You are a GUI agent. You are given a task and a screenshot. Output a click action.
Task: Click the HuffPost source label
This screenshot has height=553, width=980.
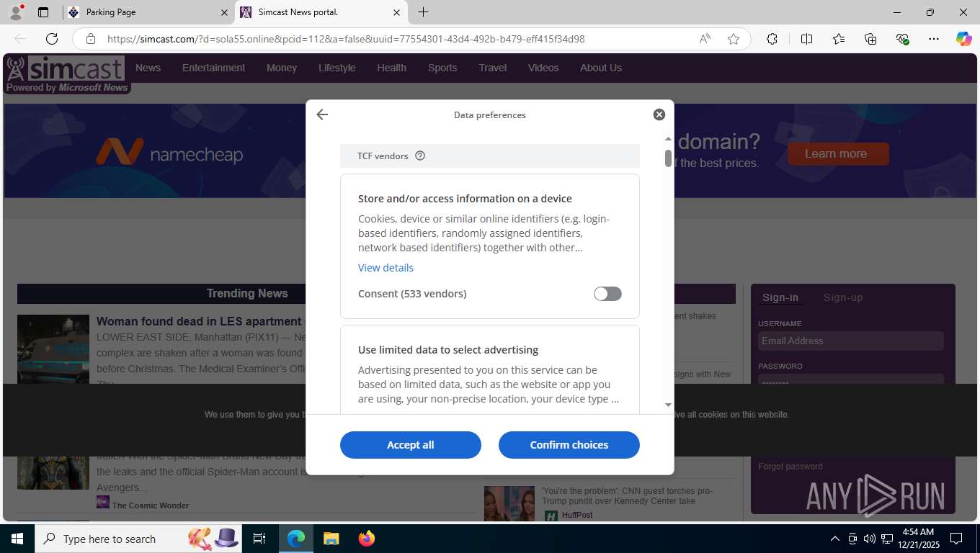click(577, 516)
